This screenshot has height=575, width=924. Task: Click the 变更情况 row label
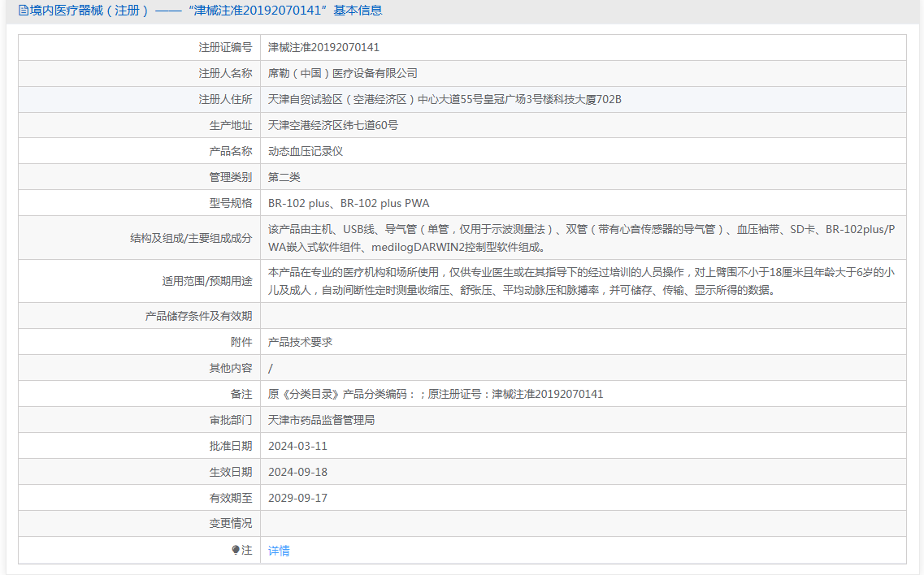[231, 523]
